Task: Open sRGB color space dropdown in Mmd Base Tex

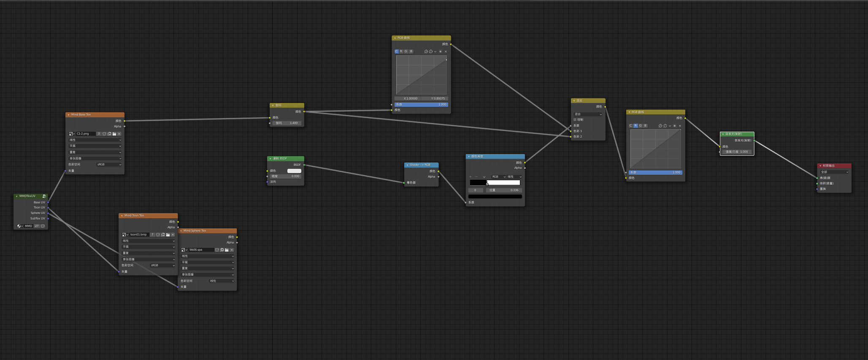Action: (x=109, y=165)
